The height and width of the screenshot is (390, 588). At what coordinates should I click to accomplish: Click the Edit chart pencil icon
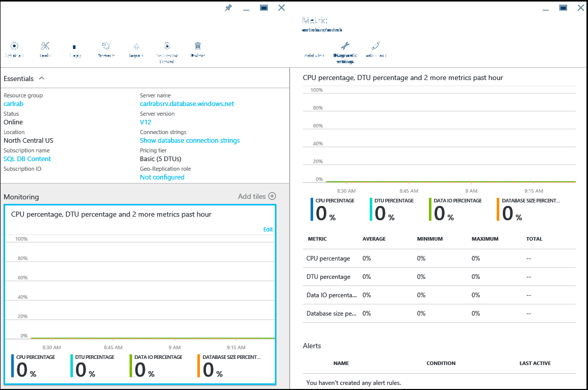click(376, 46)
